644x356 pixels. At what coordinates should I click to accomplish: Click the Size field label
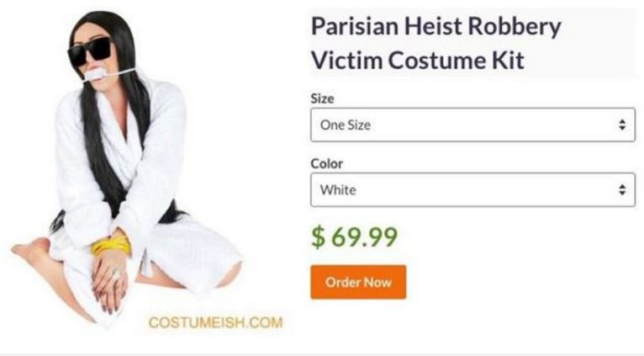point(322,98)
